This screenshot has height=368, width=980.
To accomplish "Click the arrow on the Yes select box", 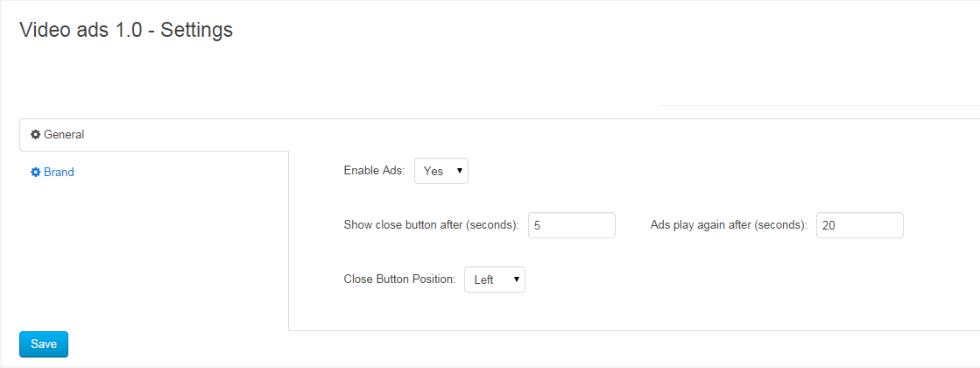I will point(460,171).
